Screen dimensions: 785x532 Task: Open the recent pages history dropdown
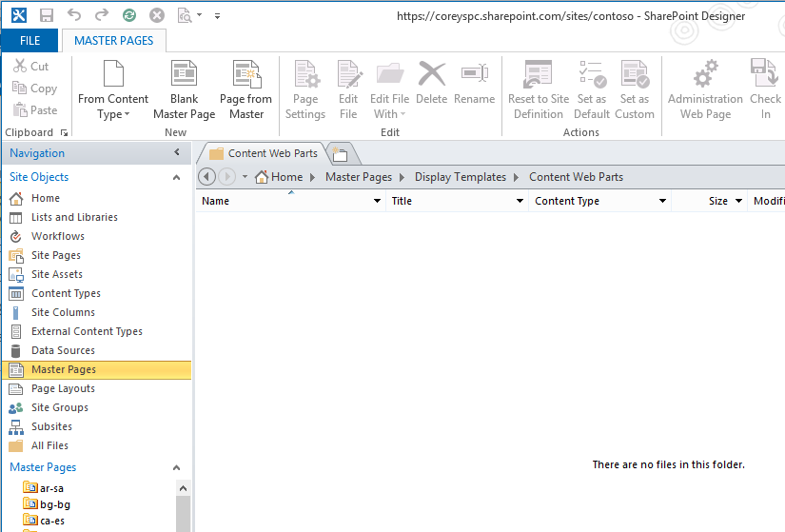245,177
